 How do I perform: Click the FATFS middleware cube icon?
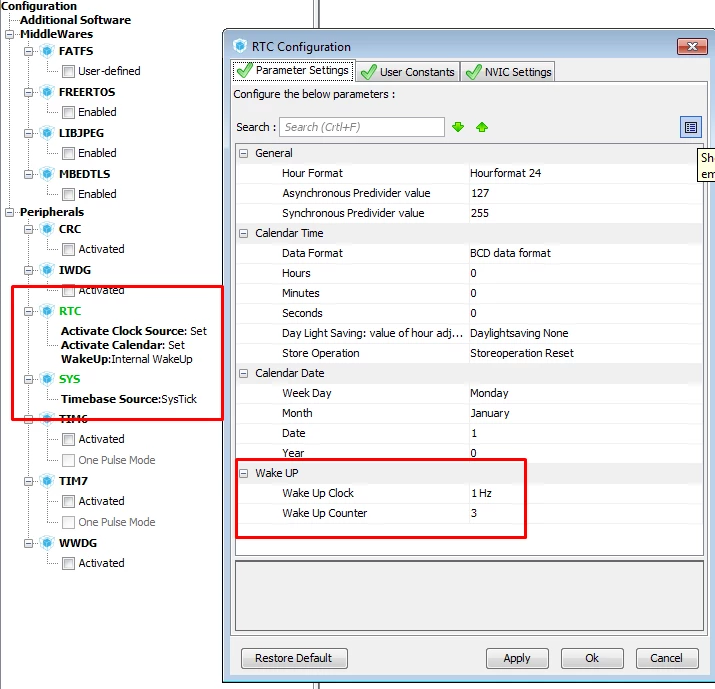pyautogui.click(x=47, y=51)
